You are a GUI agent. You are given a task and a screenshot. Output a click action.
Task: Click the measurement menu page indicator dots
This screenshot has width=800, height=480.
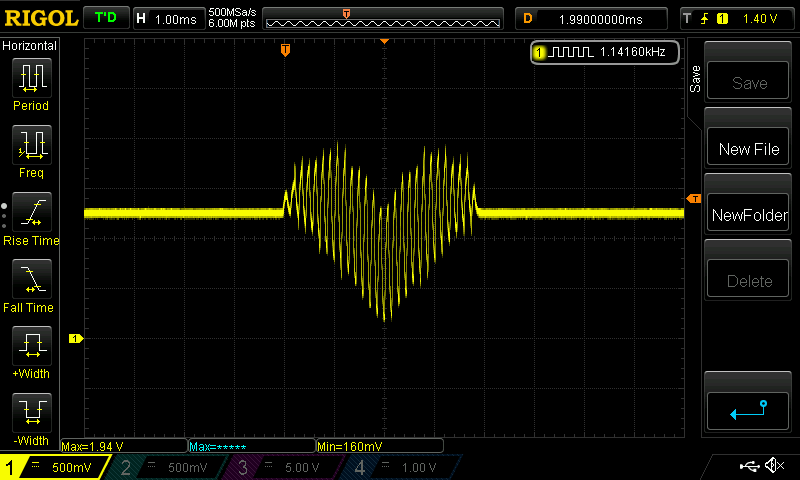coord(4,216)
